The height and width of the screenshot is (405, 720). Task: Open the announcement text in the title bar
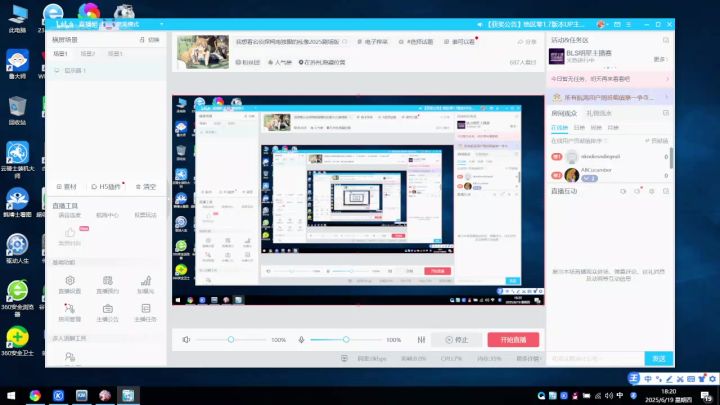click(535, 24)
